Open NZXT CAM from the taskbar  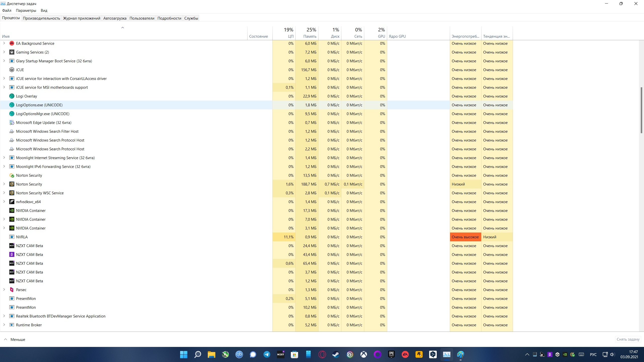point(281,354)
